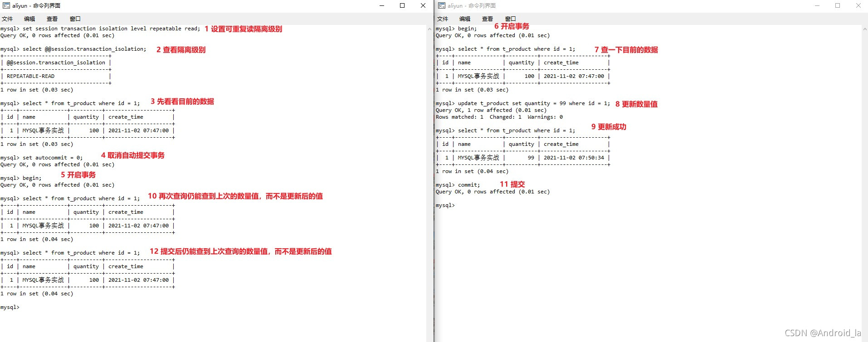Viewport: 868px width, 342px height.
Task: Click timestamp 2021-11-02 07:50:34 cell
Action: coord(574,158)
